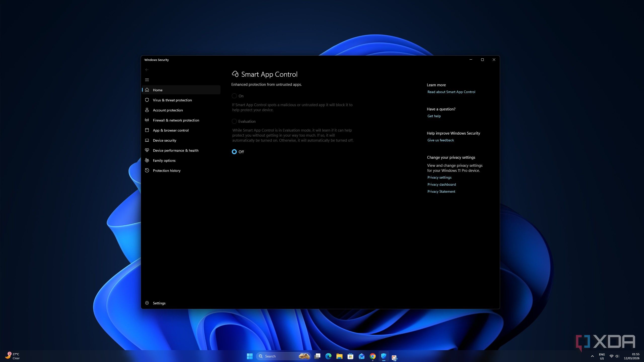The width and height of the screenshot is (644, 362).
Task: Open the Home section in sidebar
Action: point(181,90)
